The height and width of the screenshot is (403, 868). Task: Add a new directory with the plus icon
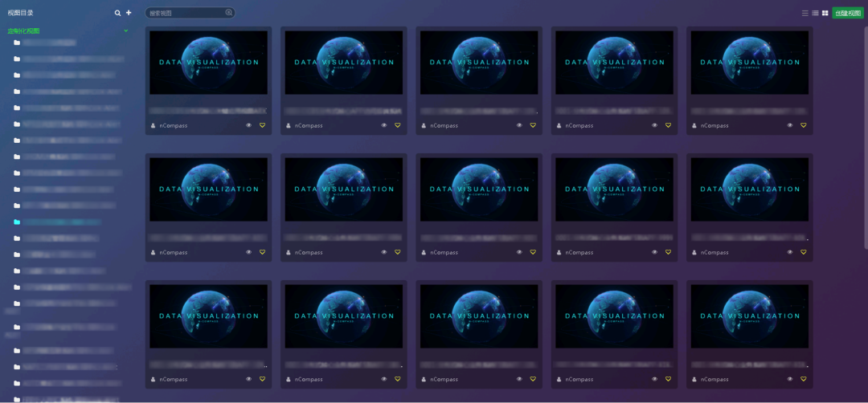click(129, 13)
